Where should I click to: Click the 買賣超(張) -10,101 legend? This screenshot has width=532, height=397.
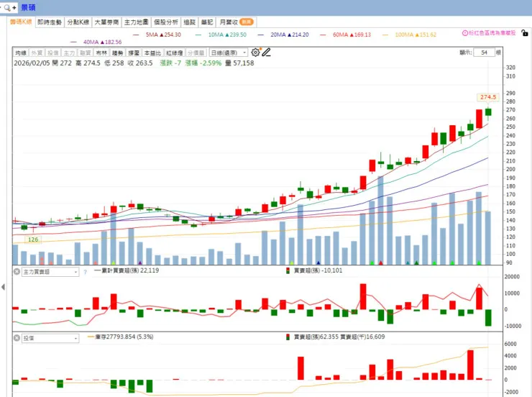(314, 270)
